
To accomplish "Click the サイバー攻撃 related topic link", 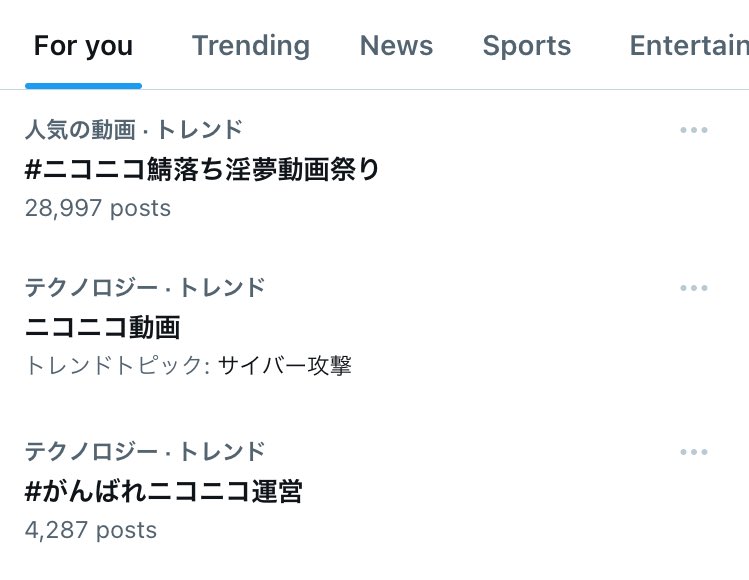I will pos(284,366).
